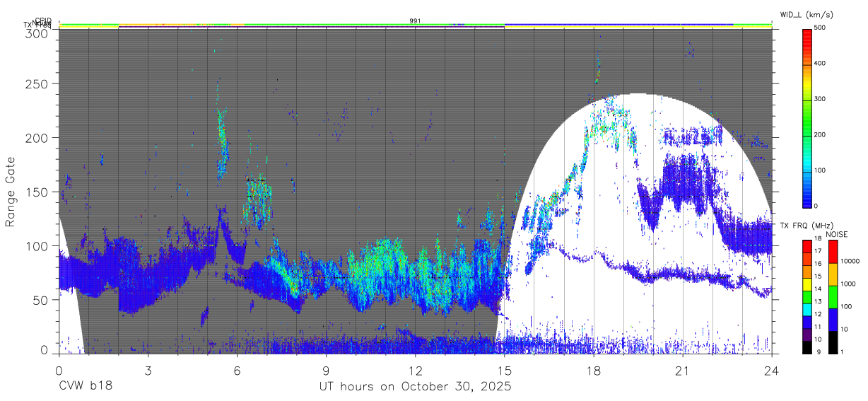Pick the cyan 12-13 MHz frequency swatch
This screenshot has height=401, width=868.
pyautogui.click(x=807, y=310)
